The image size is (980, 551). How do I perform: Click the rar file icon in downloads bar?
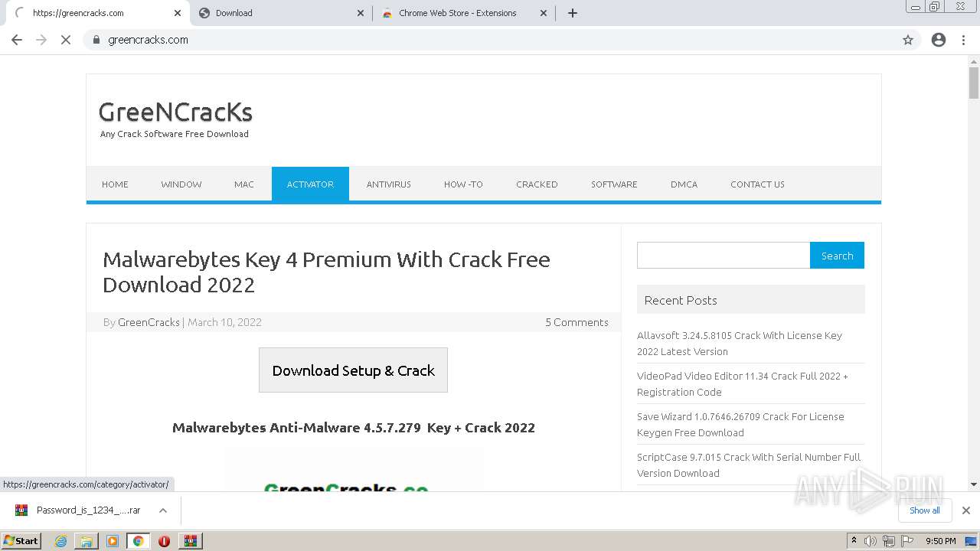(x=21, y=510)
